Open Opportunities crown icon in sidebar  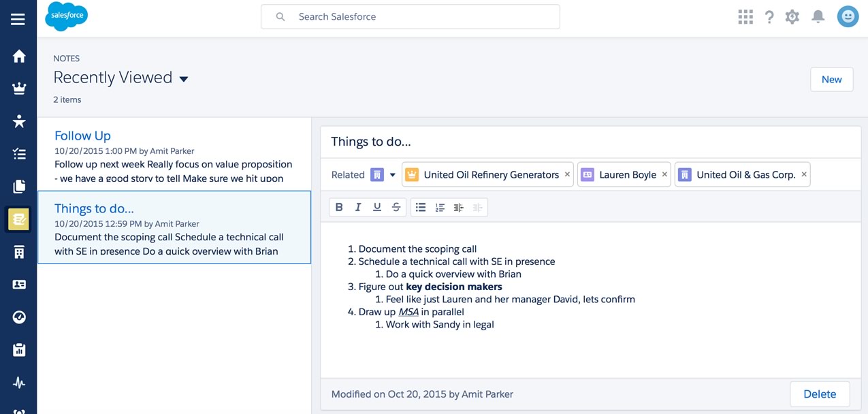pos(19,89)
